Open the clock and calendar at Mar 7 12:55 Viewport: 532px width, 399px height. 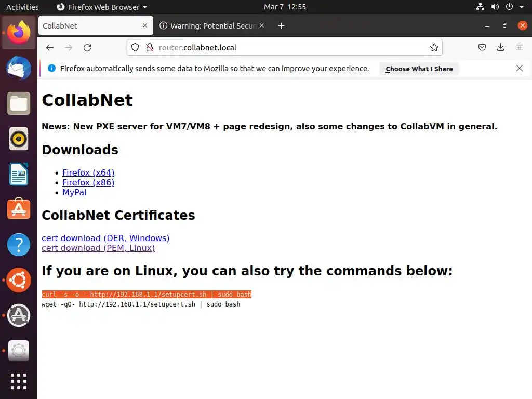click(285, 7)
